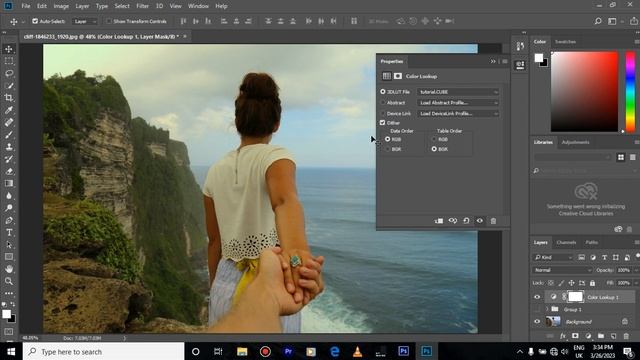The width and height of the screenshot is (640, 360).
Task: Delete the selected layer with the trash icon
Action: point(626,336)
